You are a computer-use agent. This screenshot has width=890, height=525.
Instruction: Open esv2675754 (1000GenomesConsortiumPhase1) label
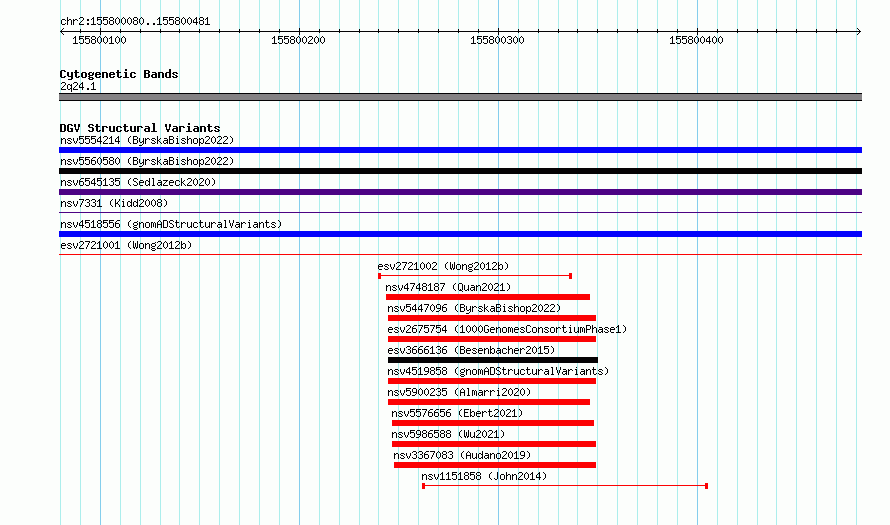(507, 329)
